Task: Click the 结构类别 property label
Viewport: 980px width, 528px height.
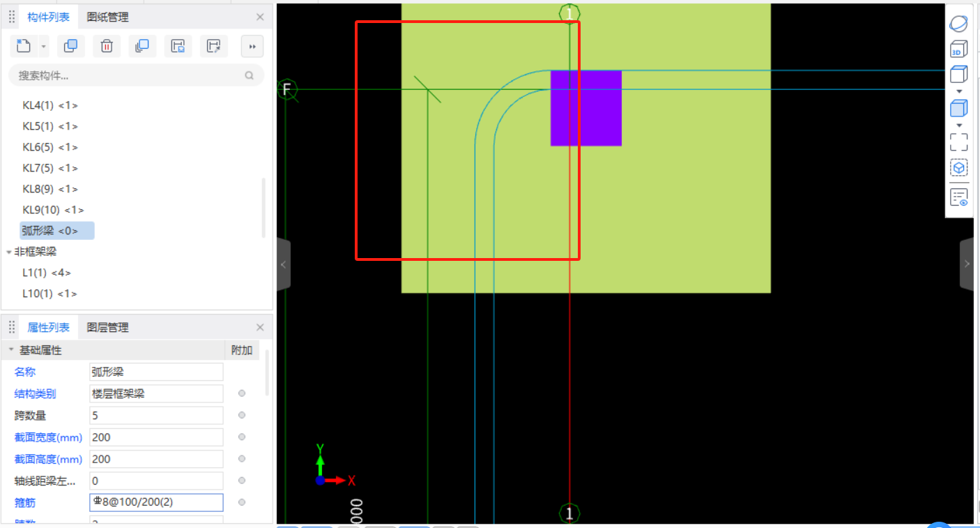Action: coord(36,393)
